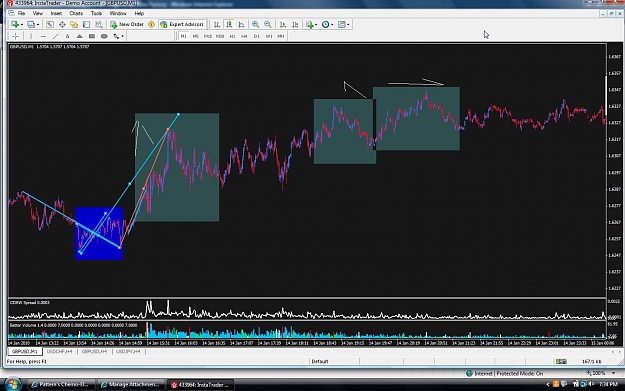The image size is (625, 391).
Task: Click the Default profile status bar entry
Action: pos(320,362)
